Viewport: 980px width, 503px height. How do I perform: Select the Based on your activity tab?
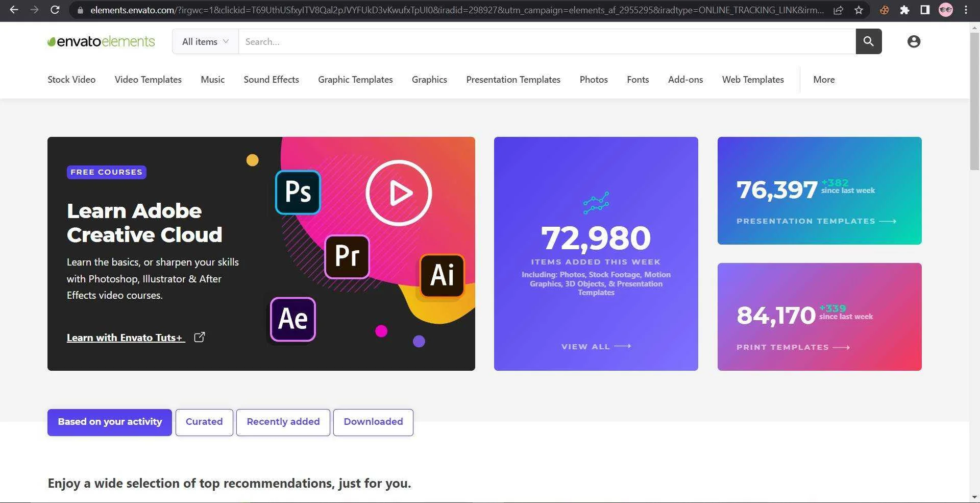[x=110, y=422]
